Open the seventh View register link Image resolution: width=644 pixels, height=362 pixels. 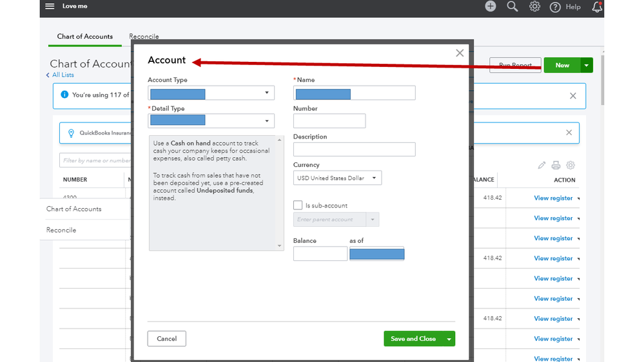pos(553,319)
